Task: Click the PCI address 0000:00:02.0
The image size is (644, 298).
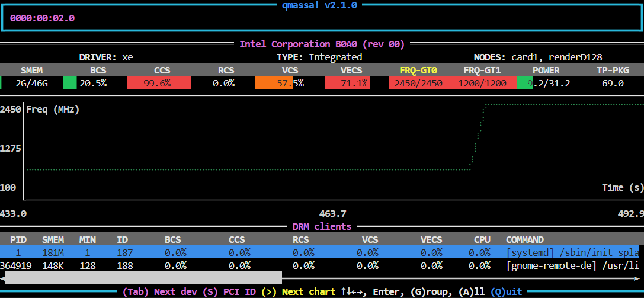Action: [42, 18]
